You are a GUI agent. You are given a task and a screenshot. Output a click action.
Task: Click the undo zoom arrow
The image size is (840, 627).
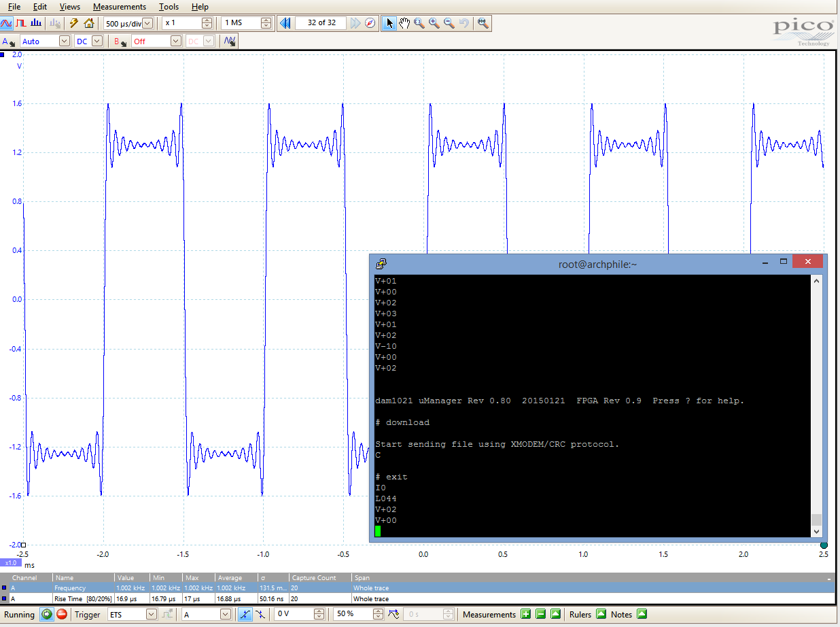(x=464, y=23)
